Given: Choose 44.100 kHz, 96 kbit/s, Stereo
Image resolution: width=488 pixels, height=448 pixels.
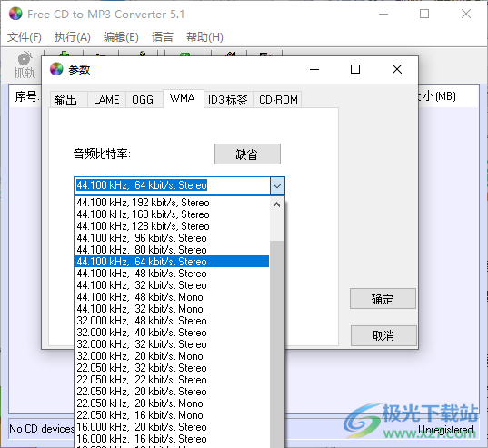Looking at the screenshot, I should 172,238.
